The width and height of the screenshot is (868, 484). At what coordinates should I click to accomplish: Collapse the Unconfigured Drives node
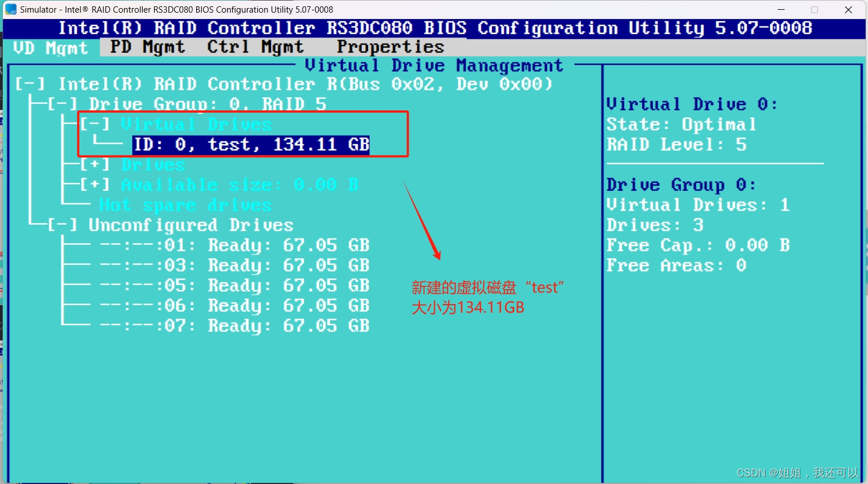[62, 225]
